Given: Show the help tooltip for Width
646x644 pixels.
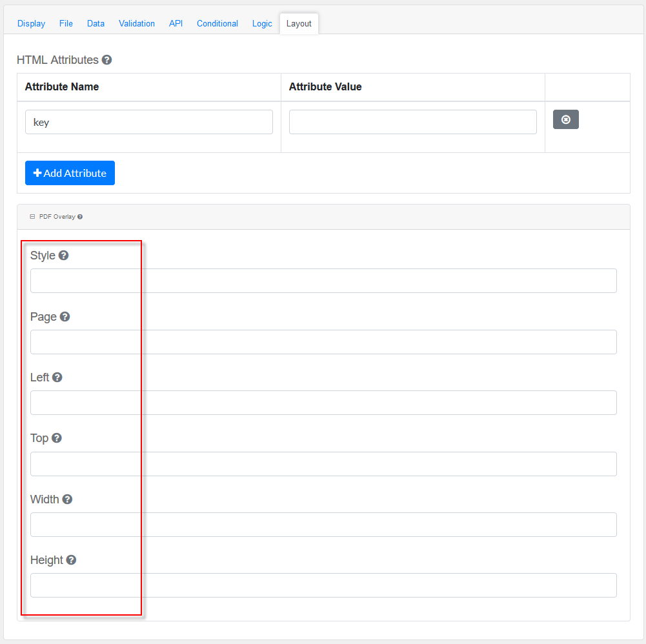Looking at the screenshot, I should coord(67,499).
